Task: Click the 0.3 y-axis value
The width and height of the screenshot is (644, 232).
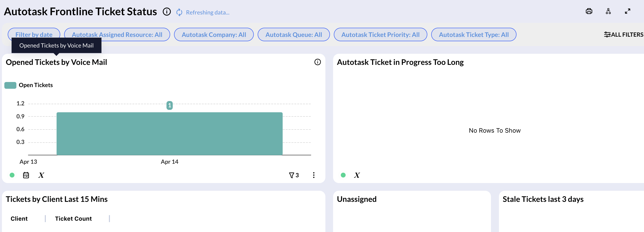Action: point(20,142)
